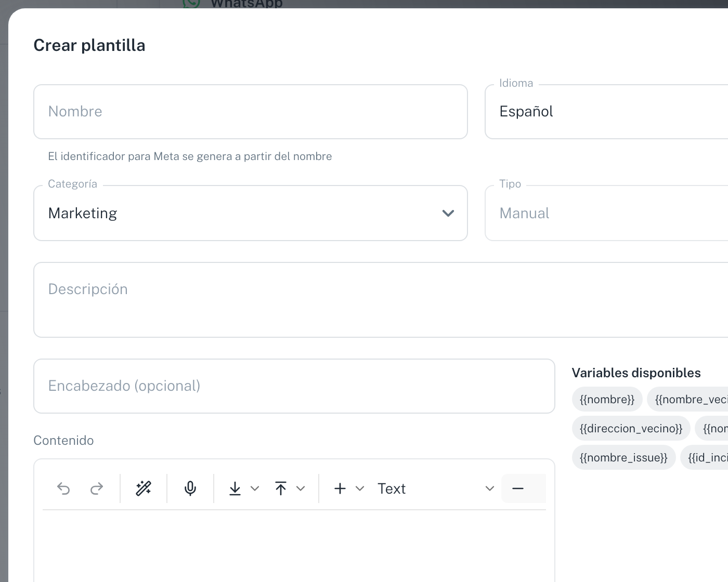
Task: Click the upload arrow export icon
Action: pos(281,488)
